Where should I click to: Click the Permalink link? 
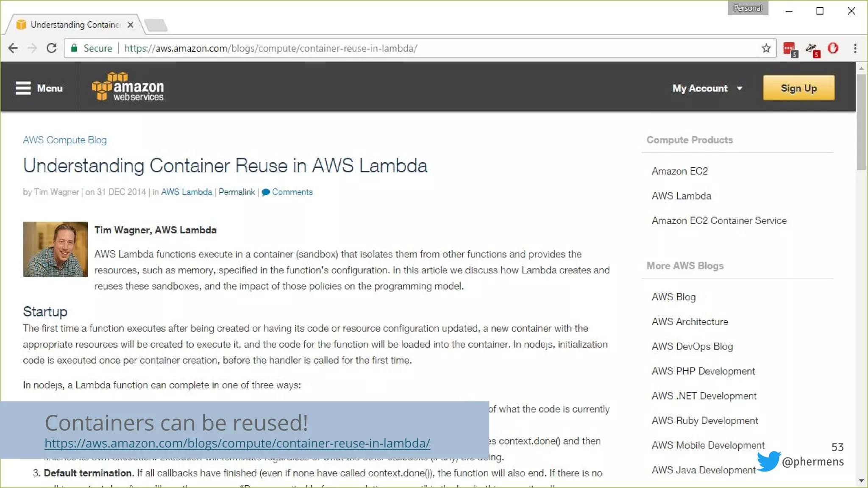click(x=236, y=192)
